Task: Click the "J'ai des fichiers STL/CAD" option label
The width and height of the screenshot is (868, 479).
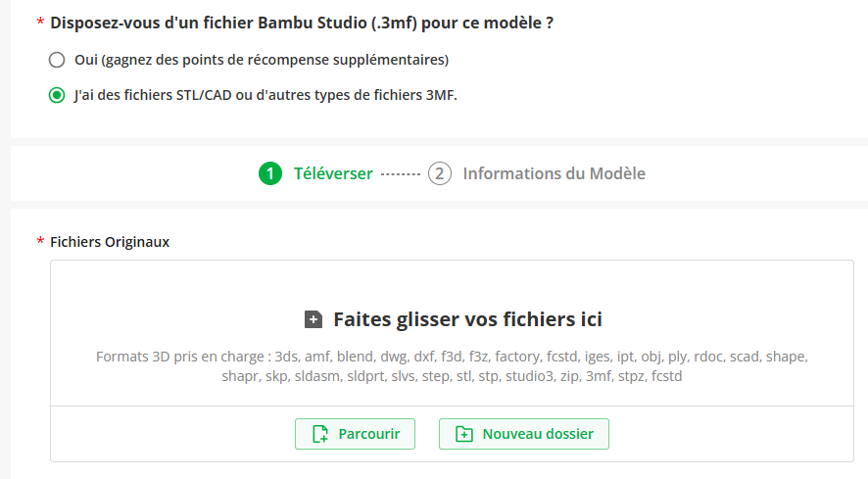Action: [x=265, y=95]
